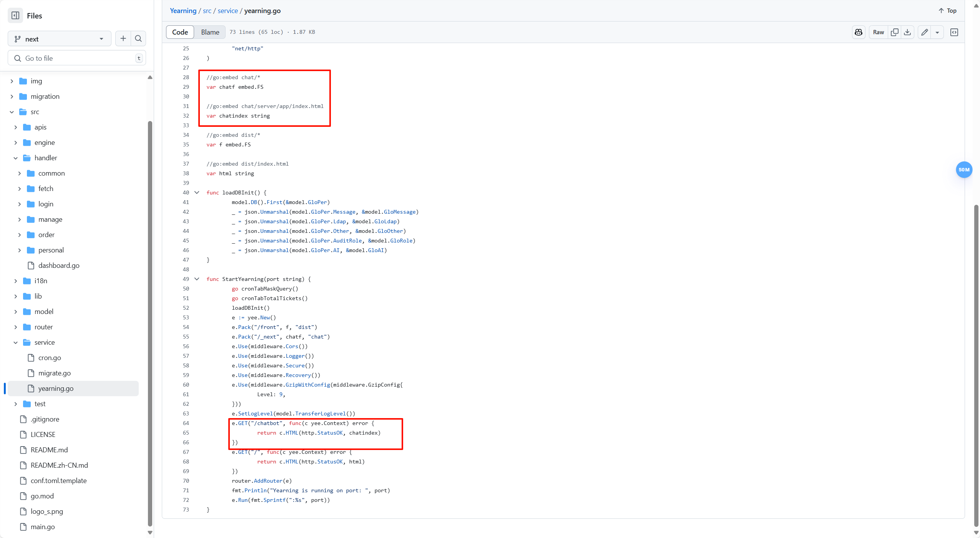The image size is (980, 538).
Task: Open .gitignore file
Action: click(x=45, y=419)
